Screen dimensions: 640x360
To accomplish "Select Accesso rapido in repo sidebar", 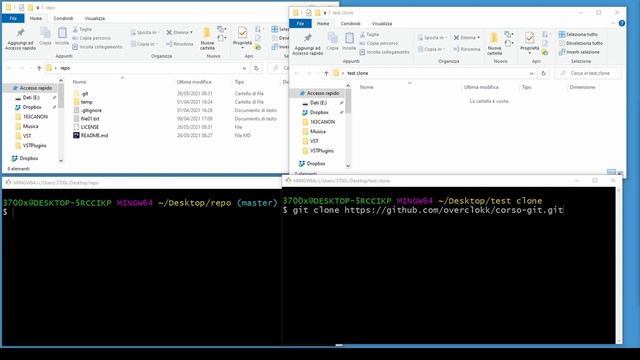I will click(x=33, y=88).
